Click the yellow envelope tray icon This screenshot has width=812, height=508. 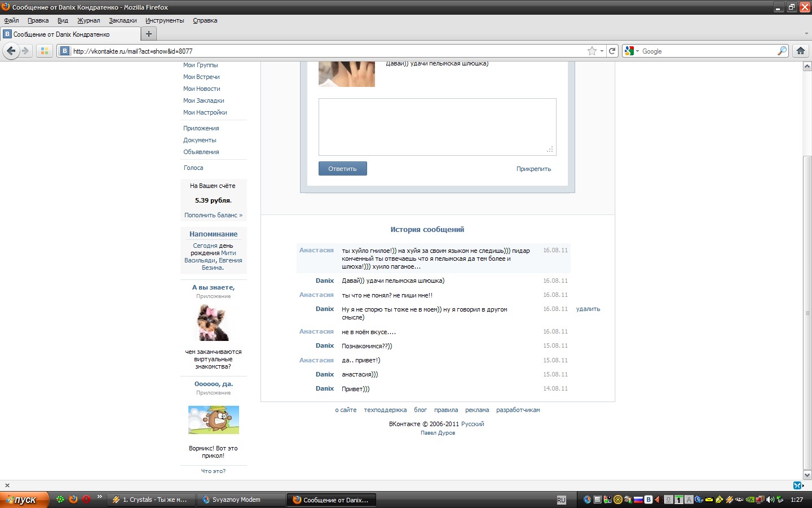point(709,500)
